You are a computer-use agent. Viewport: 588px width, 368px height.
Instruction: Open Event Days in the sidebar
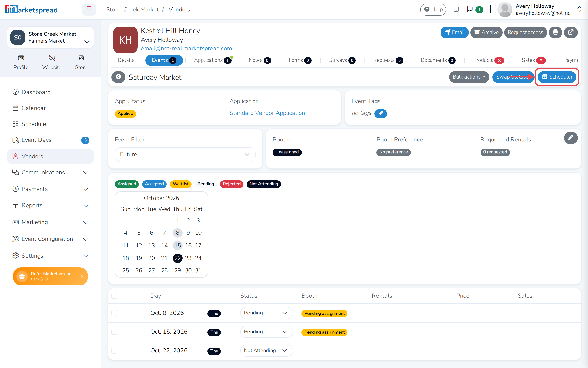tap(50, 140)
